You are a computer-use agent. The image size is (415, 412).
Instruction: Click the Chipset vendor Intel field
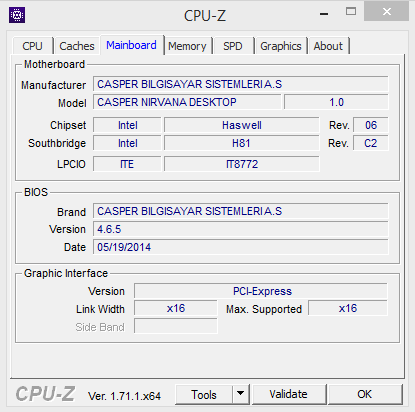pos(127,125)
